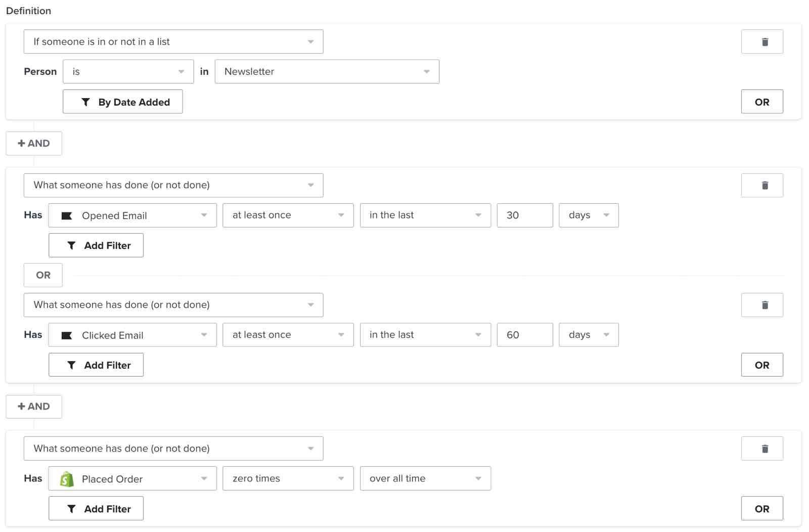The width and height of the screenshot is (809, 532).
Task: Click filter icon in Placed Order's Add Filter
Action: coord(72,508)
